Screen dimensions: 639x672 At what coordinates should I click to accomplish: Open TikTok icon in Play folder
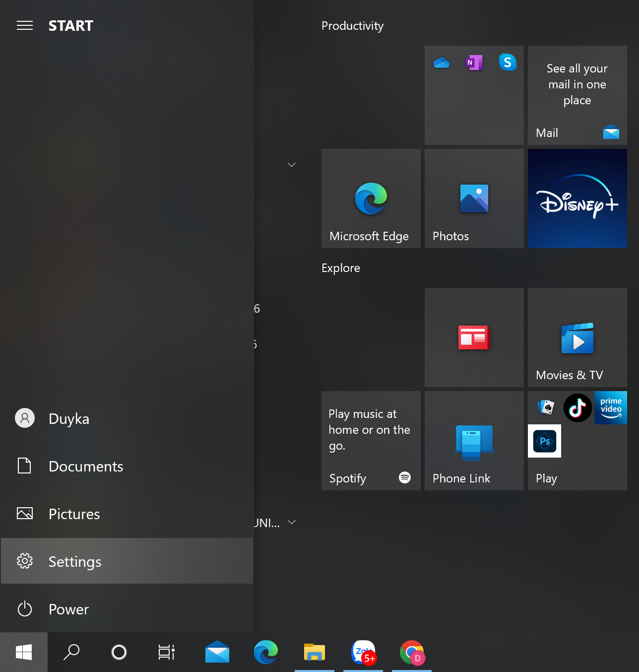click(x=577, y=408)
